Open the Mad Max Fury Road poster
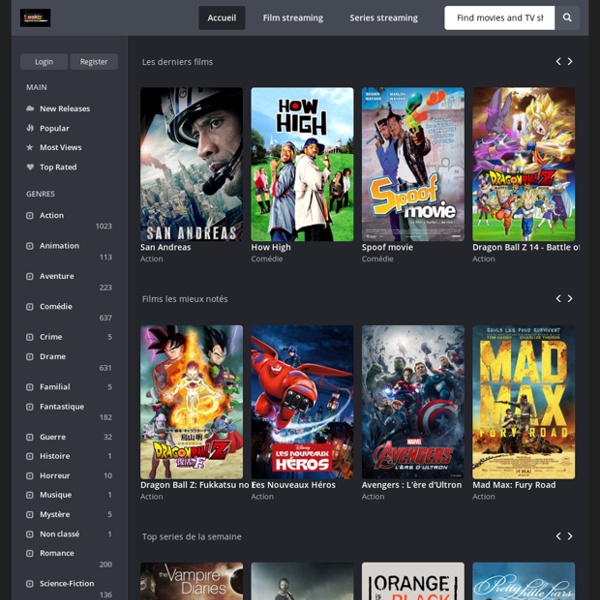This screenshot has width=600, height=600. (523, 402)
